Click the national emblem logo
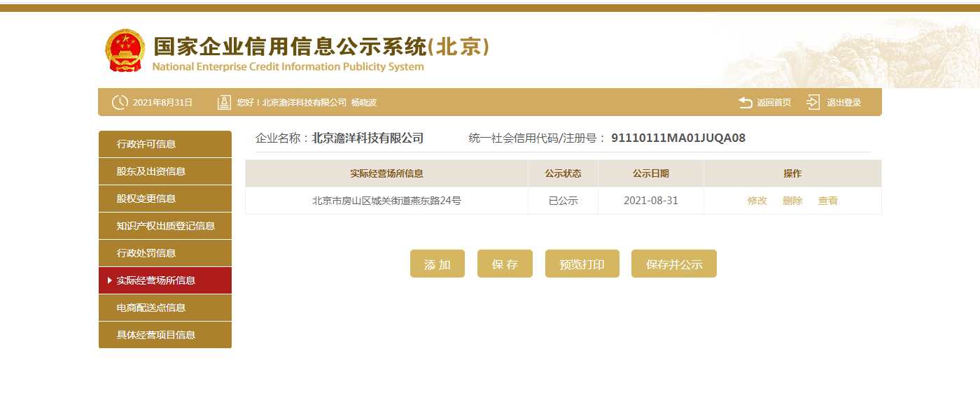This screenshot has height=402, width=980. tap(125, 50)
